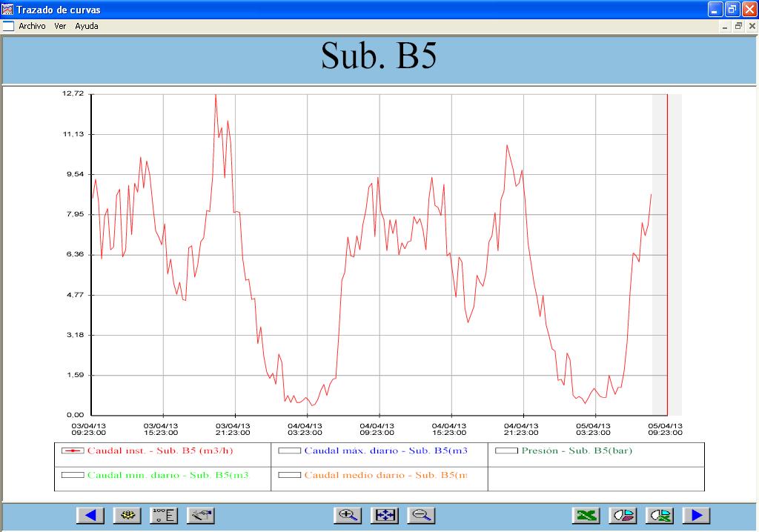Click the red vertical cursor line on chart
Image resolution: width=759 pixels, height=532 pixels.
[x=668, y=252]
